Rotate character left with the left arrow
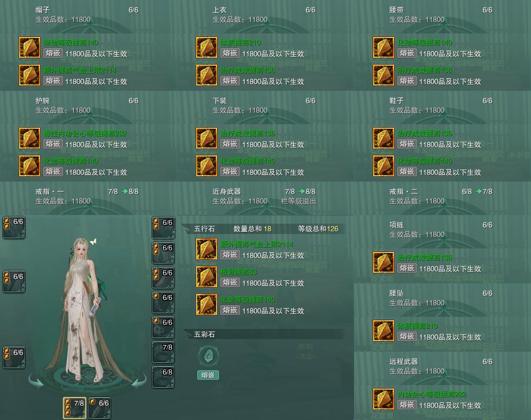531x420 pixels. pos(36,381)
